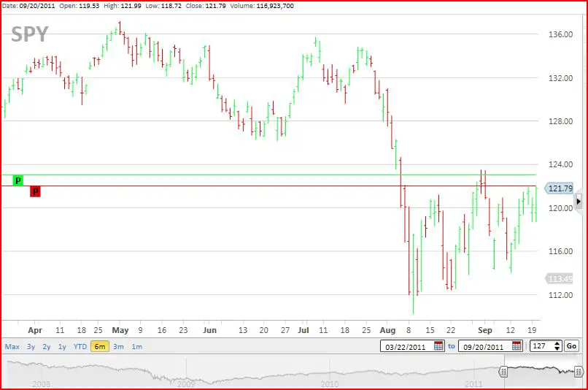Select the 3m time range
Viewport: 588px width, 390px height.
pyautogui.click(x=118, y=346)
